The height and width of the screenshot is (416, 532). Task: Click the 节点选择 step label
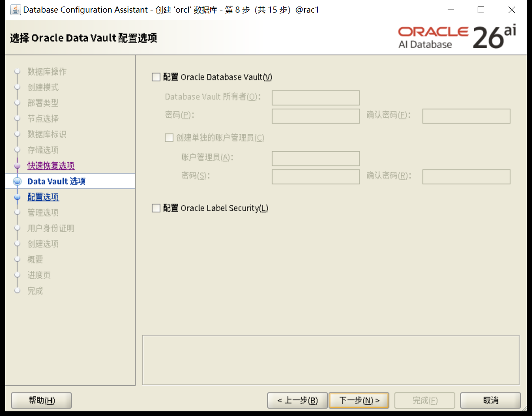43,119
